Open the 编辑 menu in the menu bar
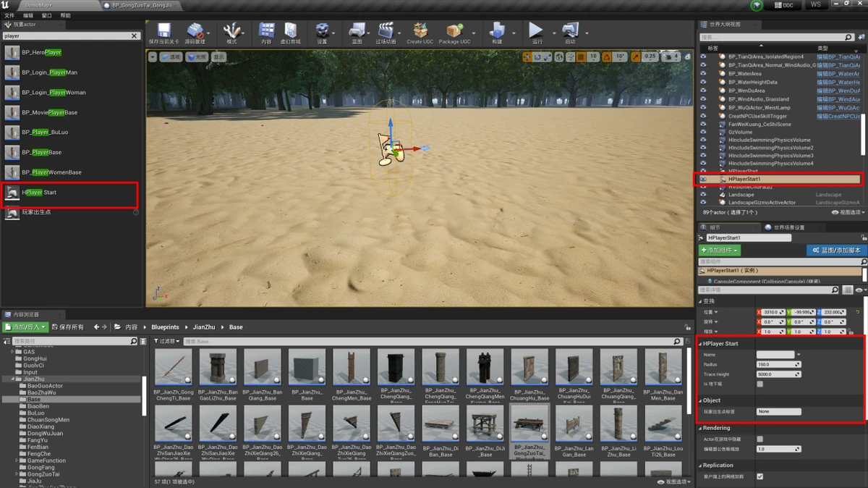Viewport: 868px width, 488px height. 28,15
